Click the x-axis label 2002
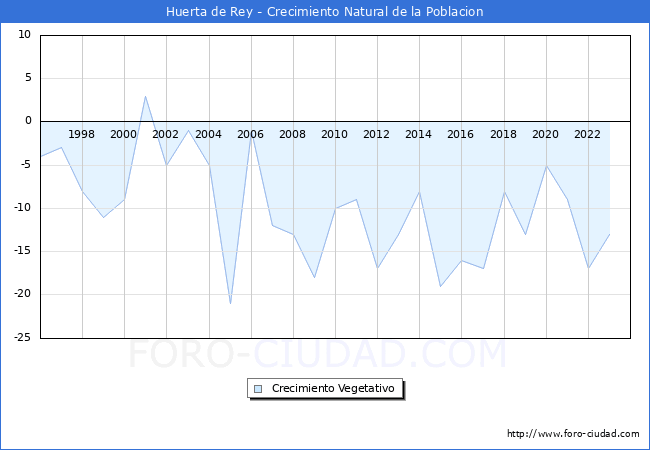Screen dimensions: 650x450 [165, 134]
